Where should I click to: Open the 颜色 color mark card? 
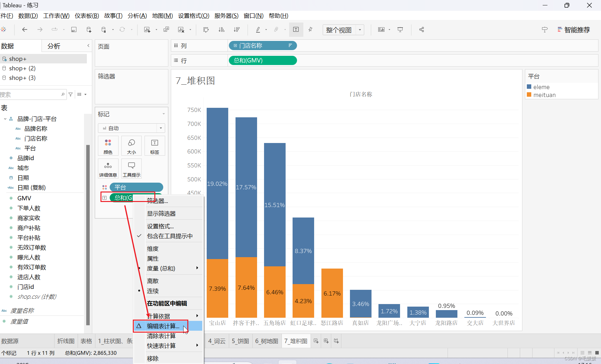point(108,146)
